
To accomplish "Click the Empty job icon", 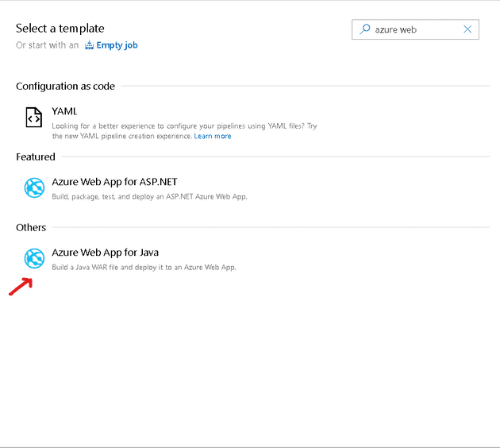I will (89, 45).
